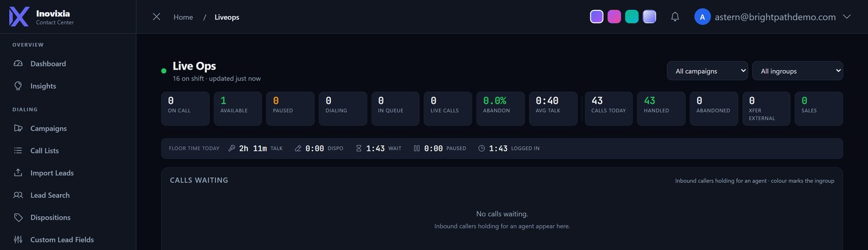The width and height of the screenshot is (868, 250).
Task: Click the wait hourglass icon
Action: 359,148
